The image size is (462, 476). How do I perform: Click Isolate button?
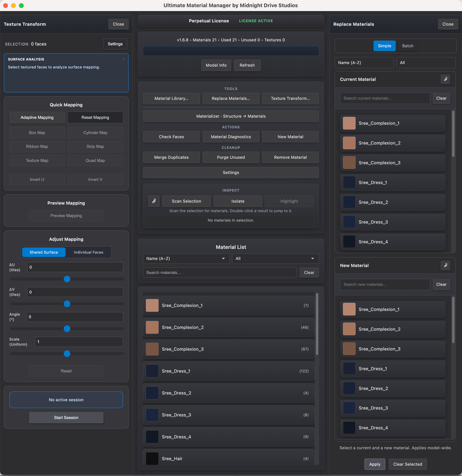[238, 201]
